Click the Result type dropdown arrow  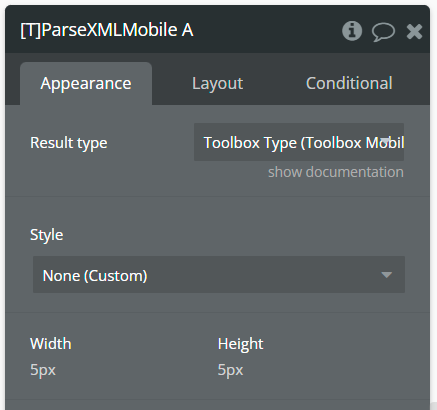385,140
